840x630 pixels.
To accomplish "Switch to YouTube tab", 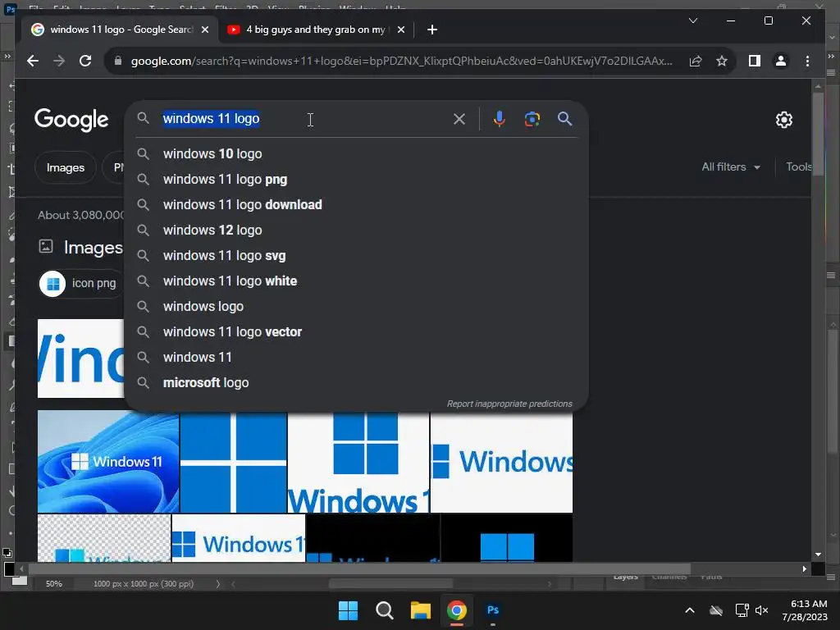I will point(315,30).
